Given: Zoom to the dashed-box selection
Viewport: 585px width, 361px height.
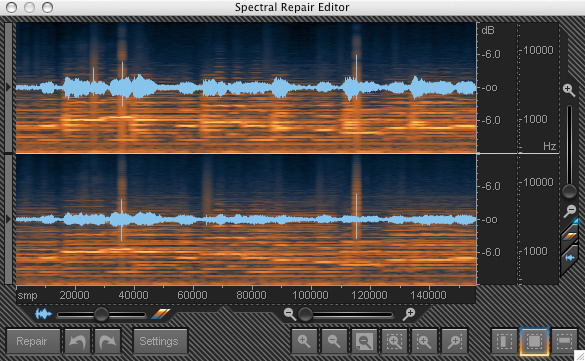Looking at the screenshot, I should click(394, 341).
